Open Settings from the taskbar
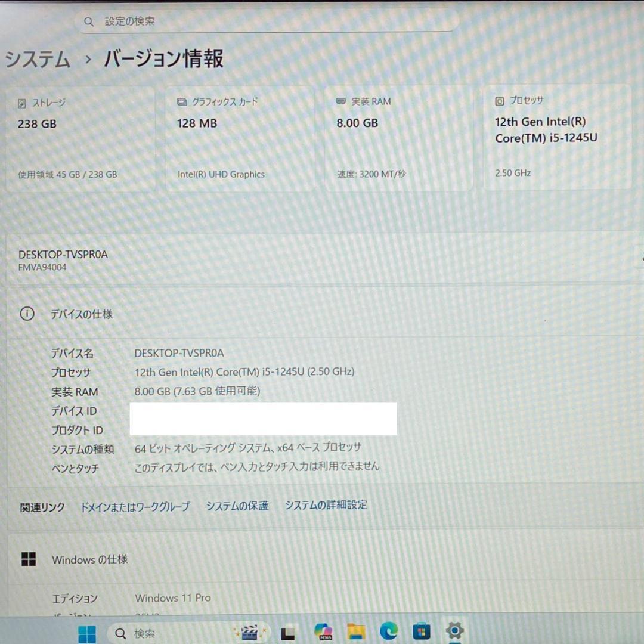The width and height of the screenshot is (644, 644). [454, 631]
